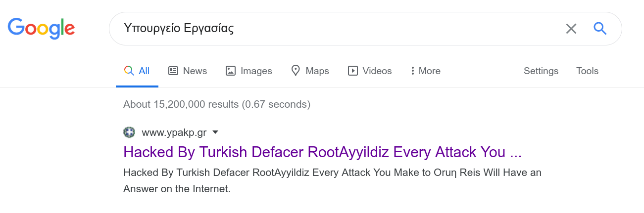Click the Greek emblem favicon of ypakp.gr

click(129, 132)
